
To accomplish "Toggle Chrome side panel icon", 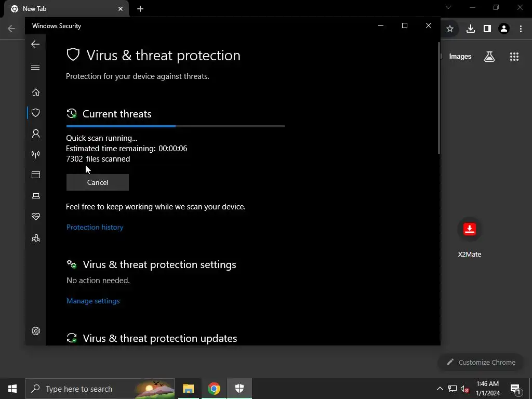I will coord(487,29).
